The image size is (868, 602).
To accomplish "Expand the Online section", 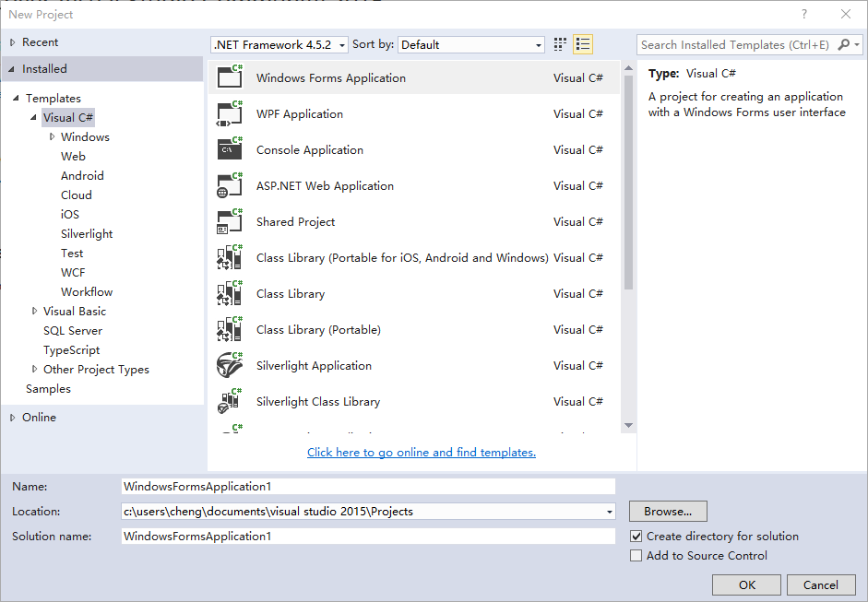I will [13, 418].
